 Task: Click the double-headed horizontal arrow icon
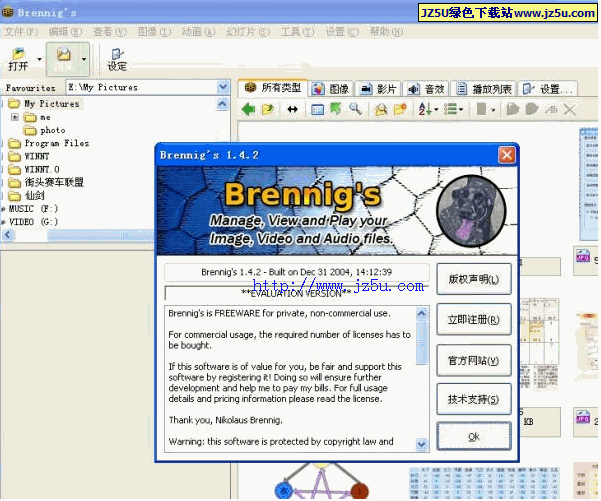[x=292, y=110]
